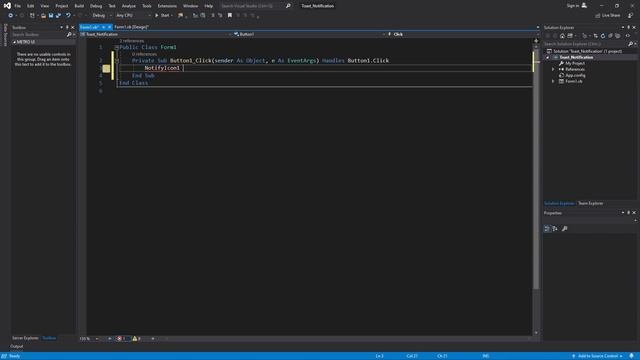This screenshot has width=640, height=360.
Task: Click the bookmark icon in toolbar
Action: coord(230,16)
